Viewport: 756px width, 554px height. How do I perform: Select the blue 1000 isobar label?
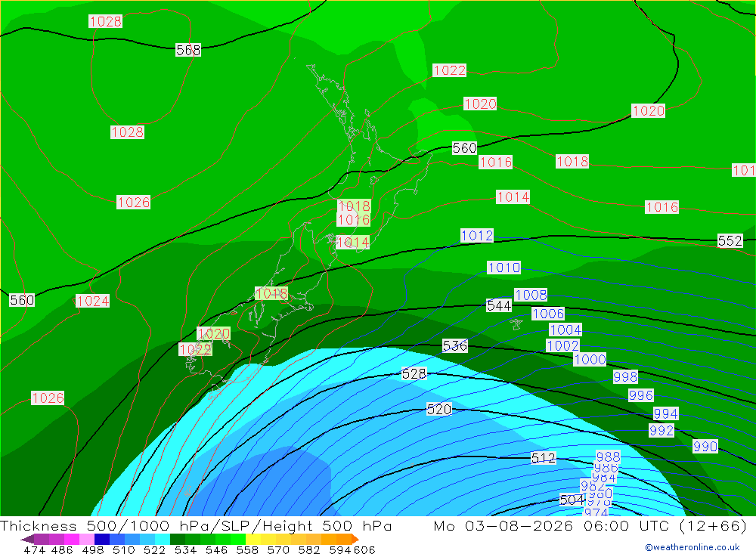590,359
